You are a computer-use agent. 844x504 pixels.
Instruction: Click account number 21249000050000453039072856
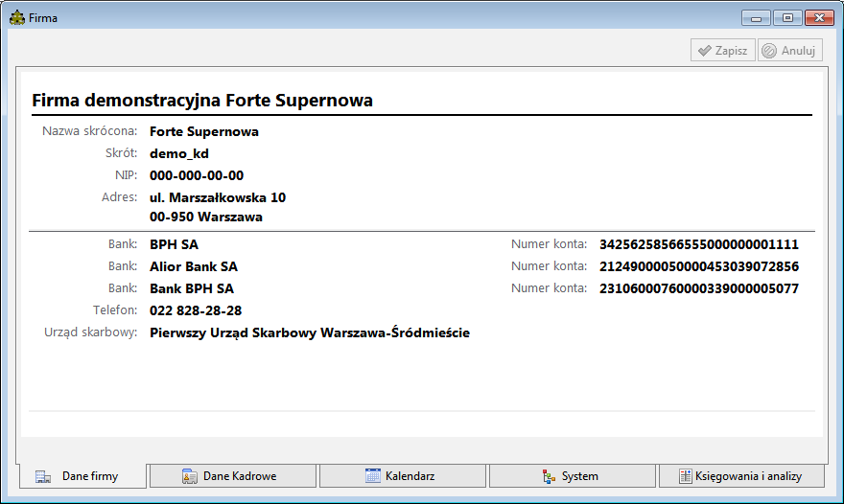699,266
